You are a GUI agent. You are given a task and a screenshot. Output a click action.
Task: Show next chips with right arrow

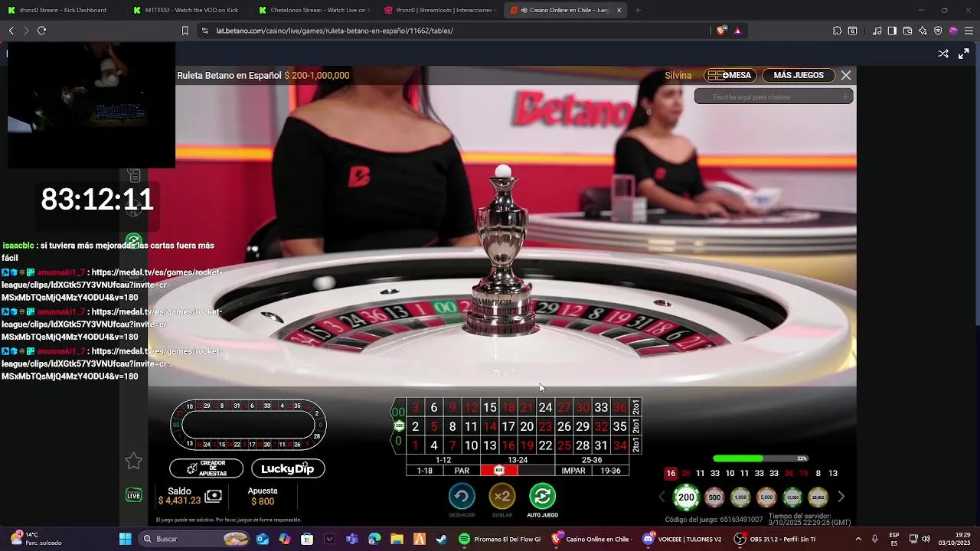click(x=841, y=497)
